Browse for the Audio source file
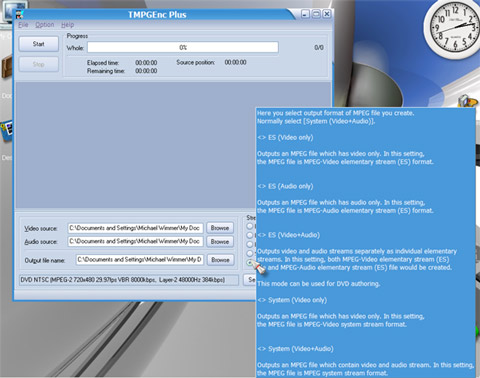This screenshot has height=378, width=480. pos(220,241)
